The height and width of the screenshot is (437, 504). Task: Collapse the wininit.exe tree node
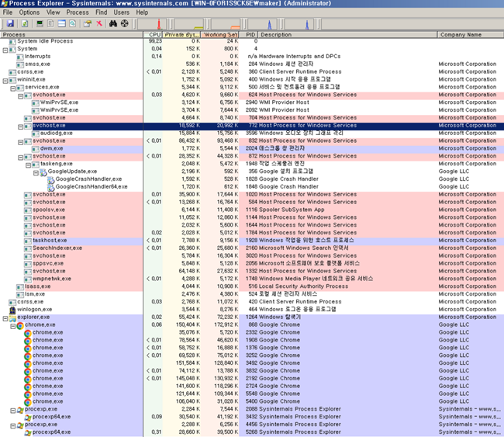(5, 81)
